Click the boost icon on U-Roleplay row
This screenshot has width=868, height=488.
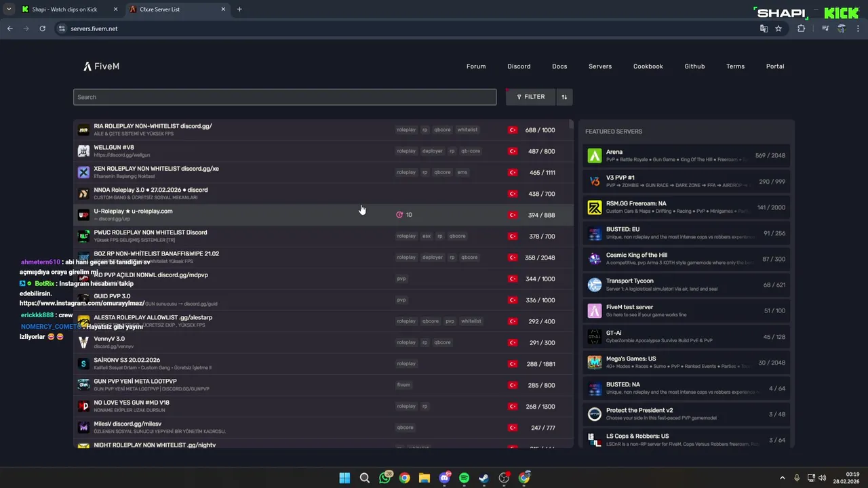(x=399, y=215)
